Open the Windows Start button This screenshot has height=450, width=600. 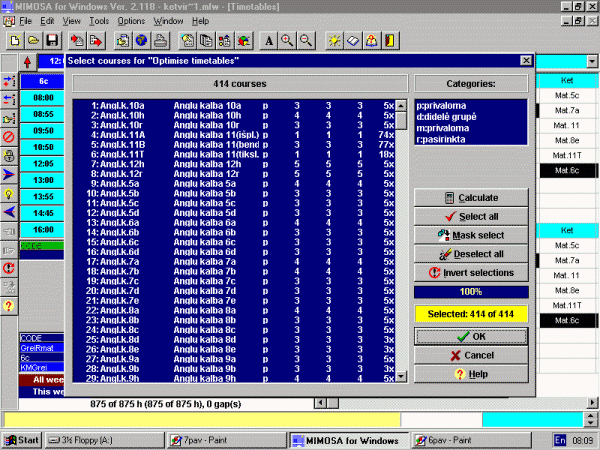pos(20,440)
